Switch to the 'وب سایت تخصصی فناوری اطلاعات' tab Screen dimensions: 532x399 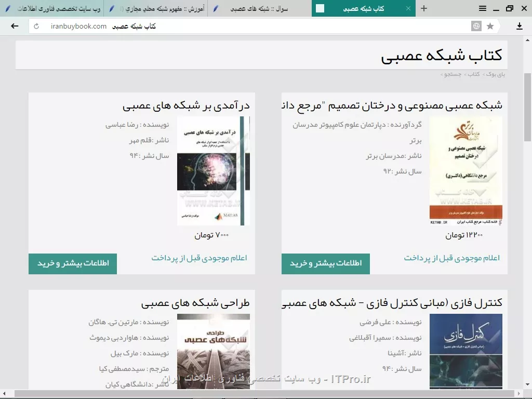tap(52, 8)
